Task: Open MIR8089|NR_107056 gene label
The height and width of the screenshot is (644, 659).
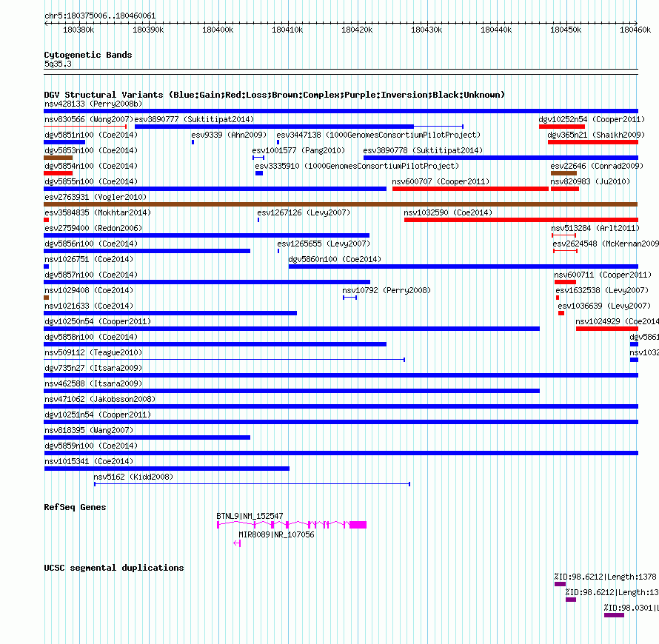Action: click(x=276, y=534)
